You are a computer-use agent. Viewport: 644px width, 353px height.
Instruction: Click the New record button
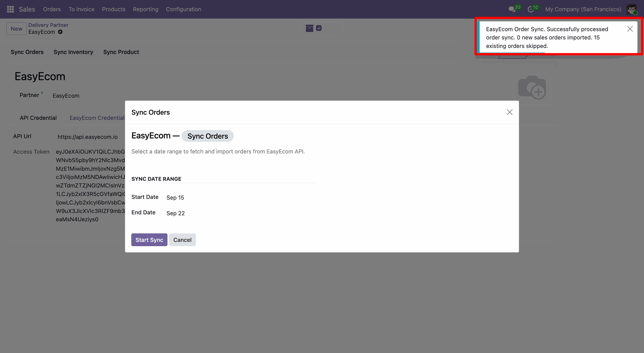16,29
